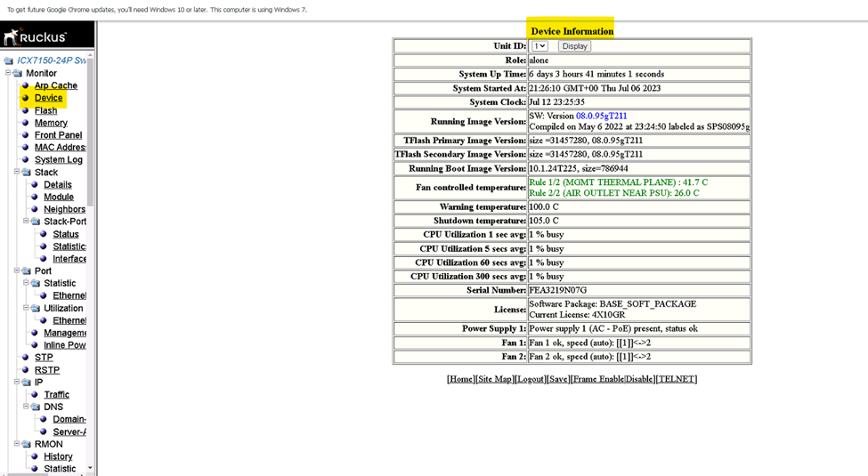Screen dimensions: 868x476
Task: Select the System Up Time value
Action: coord(596,74)
